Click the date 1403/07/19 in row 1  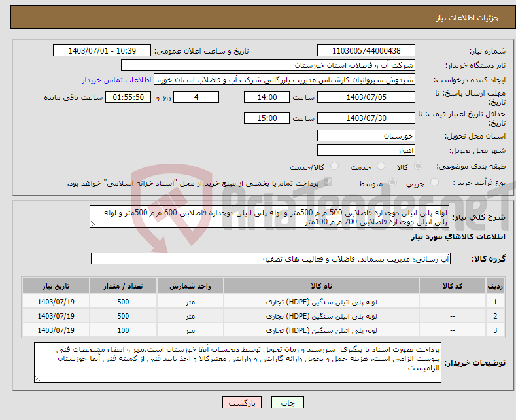pos(56,302)
